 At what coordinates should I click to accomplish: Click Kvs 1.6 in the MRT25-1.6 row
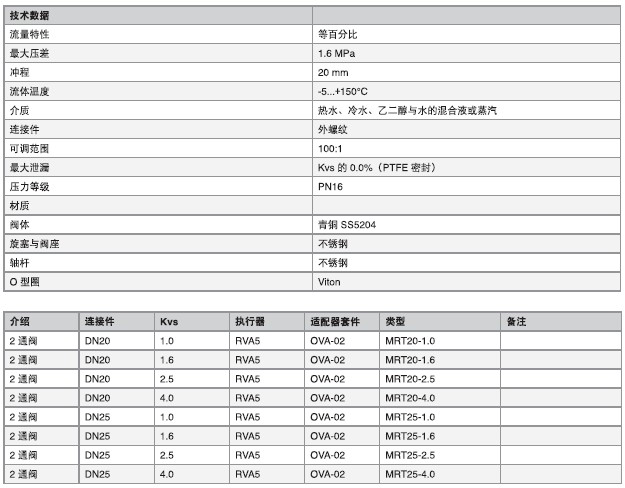pyautogui.click(x=167, y=436)
